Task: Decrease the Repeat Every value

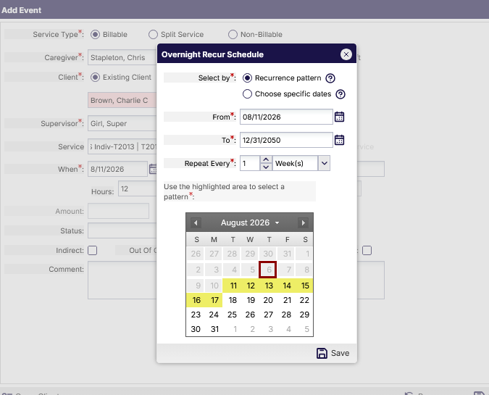Action: tap(266, 167)
